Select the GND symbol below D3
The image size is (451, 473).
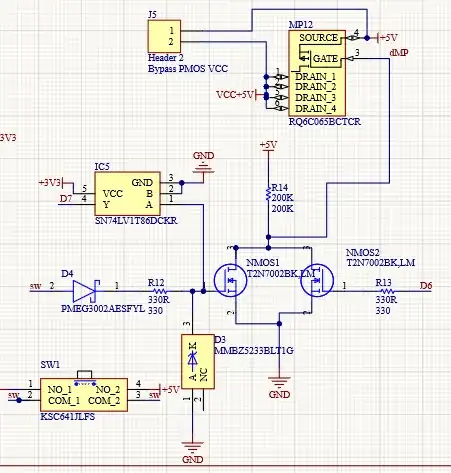coord(193,452)
